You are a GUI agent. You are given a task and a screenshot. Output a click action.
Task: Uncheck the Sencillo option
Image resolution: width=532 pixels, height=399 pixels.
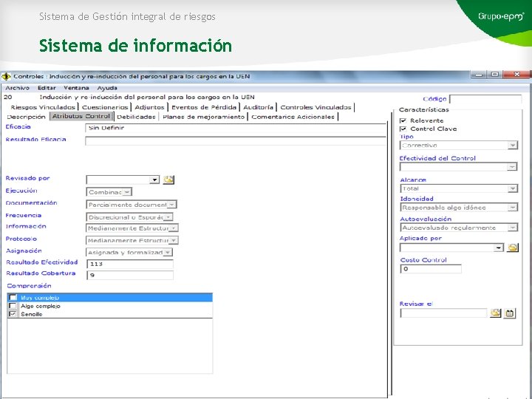[x=13, y=314]
